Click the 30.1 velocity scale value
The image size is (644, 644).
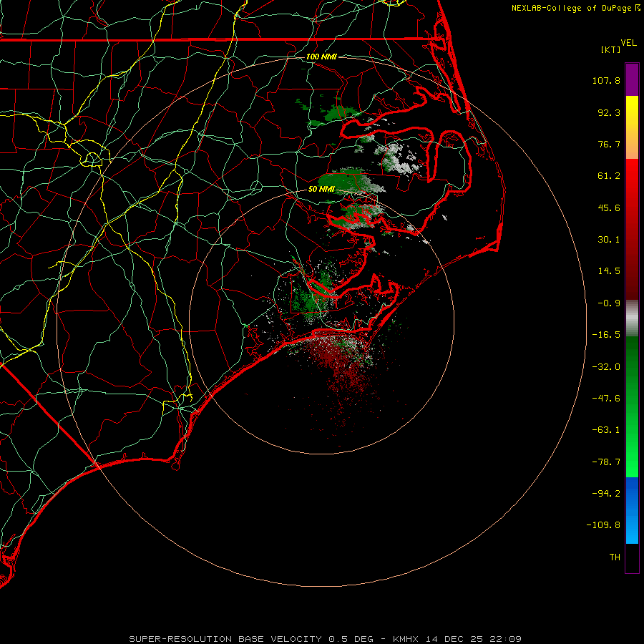pyautogui.click(x=609, y=240)
